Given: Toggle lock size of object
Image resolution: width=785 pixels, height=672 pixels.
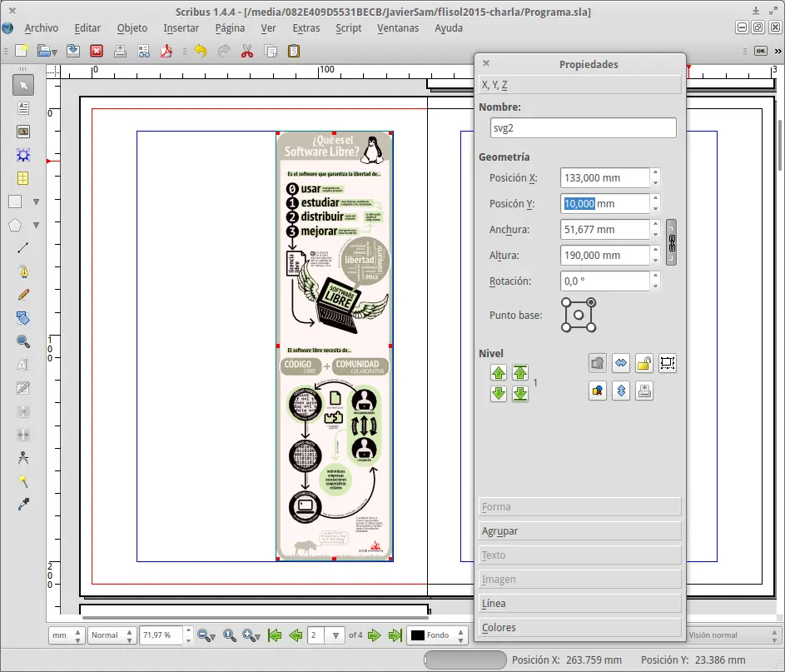Looking at the screenshot, I should [668, 362].
